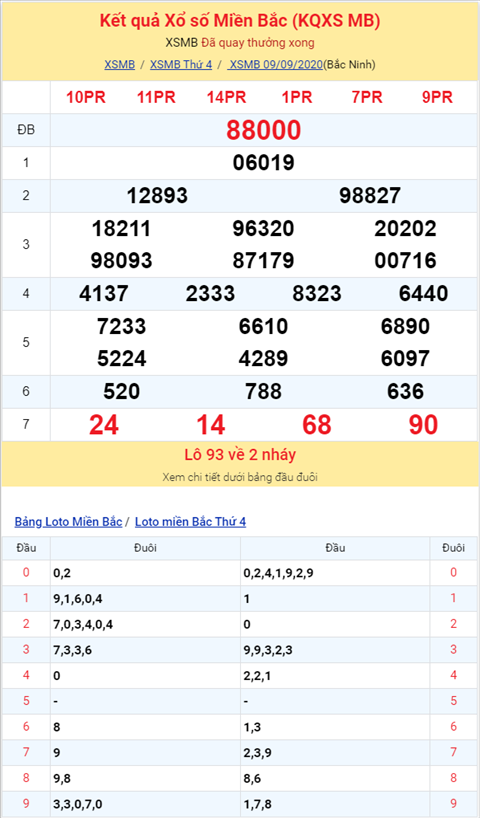Click 'Đã quay thưởng xong' status text

pos(258,43)
